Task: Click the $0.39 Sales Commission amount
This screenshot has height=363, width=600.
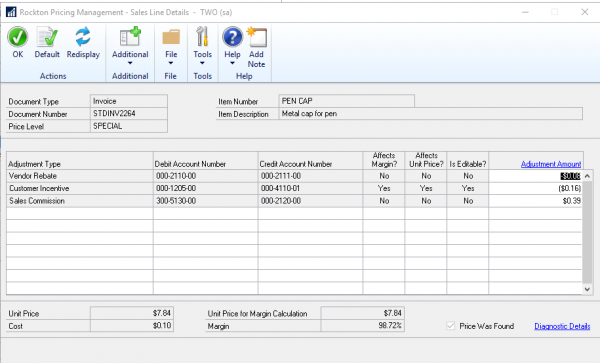Action: pyautogui.click(x=572, y=201)
